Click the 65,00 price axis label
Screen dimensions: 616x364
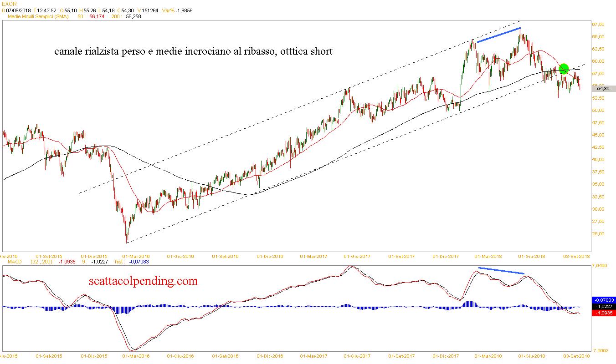[x=598, y=36]
